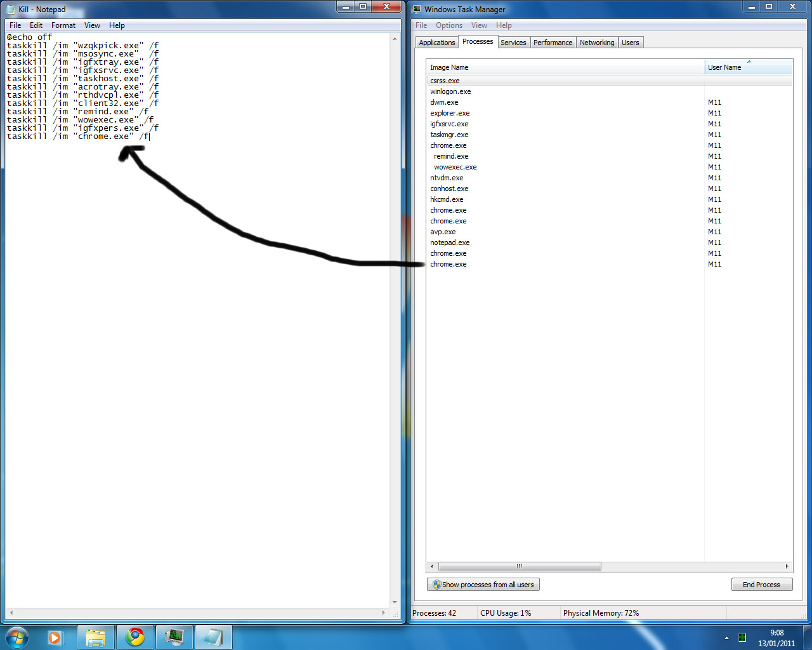
Task: Click the 'acrotray.exe' line in Notepad
Action: (82, 87)
